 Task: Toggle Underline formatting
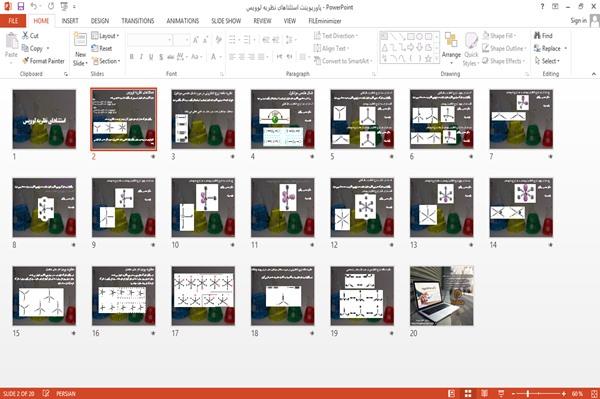tap(151, 57)
